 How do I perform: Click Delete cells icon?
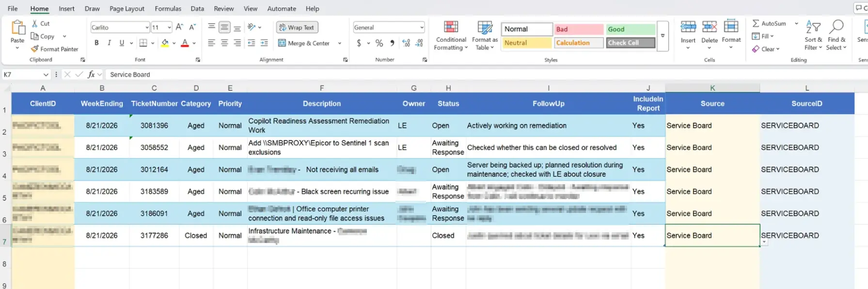pyautogui.click(x=710, y=27)
